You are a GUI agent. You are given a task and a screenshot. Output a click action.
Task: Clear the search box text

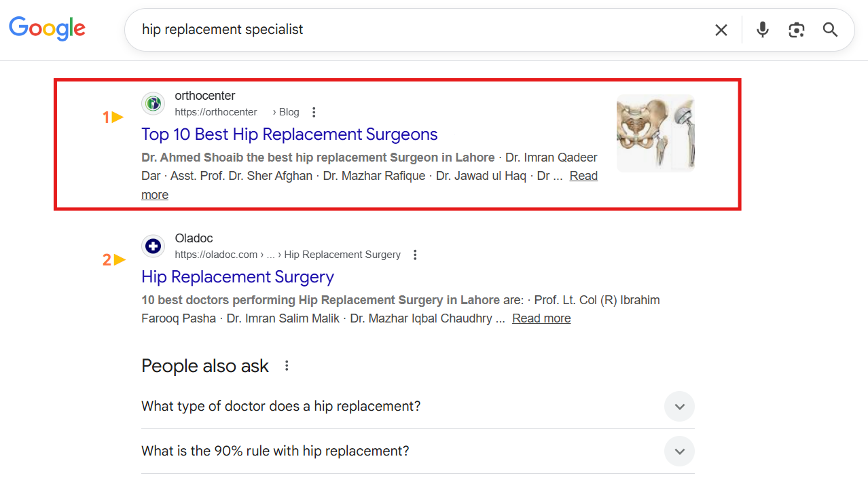(721, 30)
